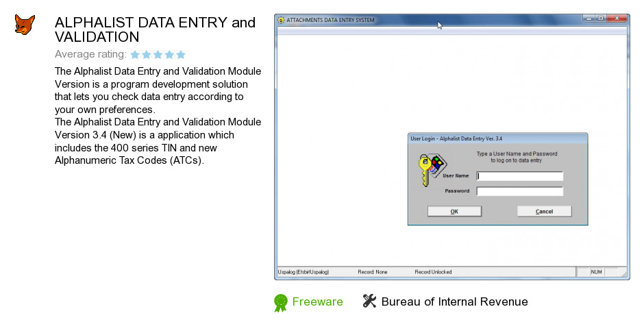Viewport: 644px width, 333px height.
Task: Minimize the Attachments Data Entry System window
Action: pyautogui.click(x=589, y=18)
